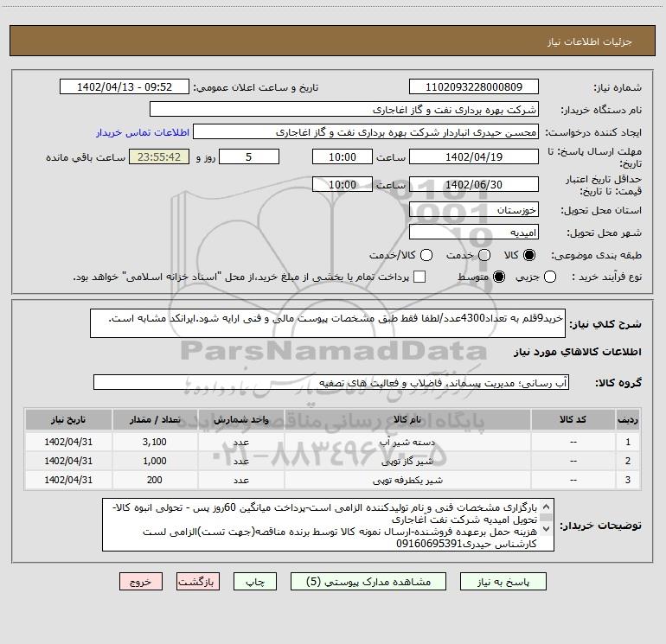Choose متوسط purchase process type
Viewport: 666px width, 644px height.
click(499, 277)
